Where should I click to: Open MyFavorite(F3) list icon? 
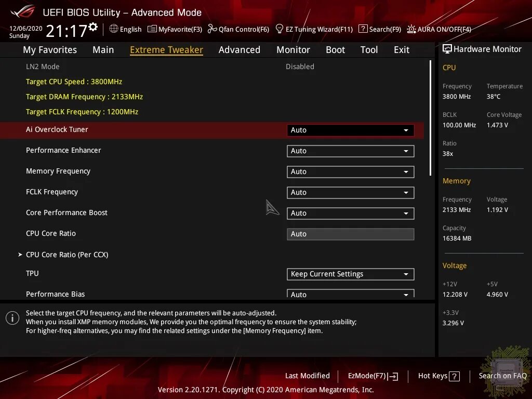pyautogui.click(x=152, y=29)
